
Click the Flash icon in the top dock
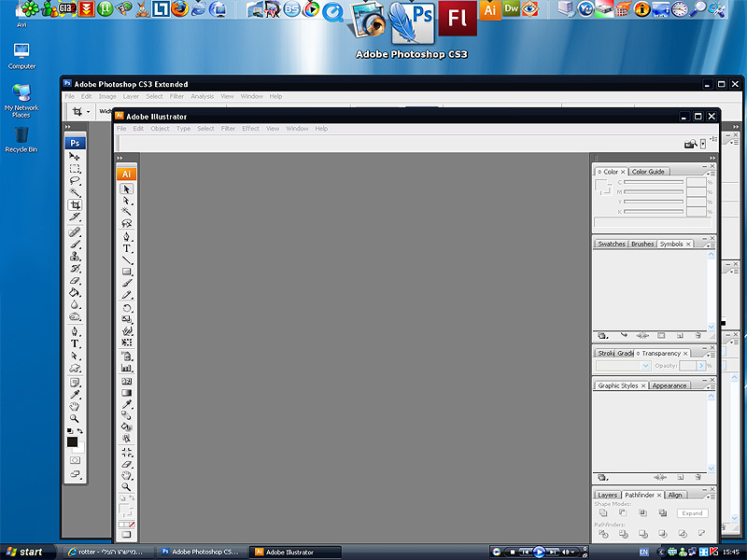tap(458, 19)
